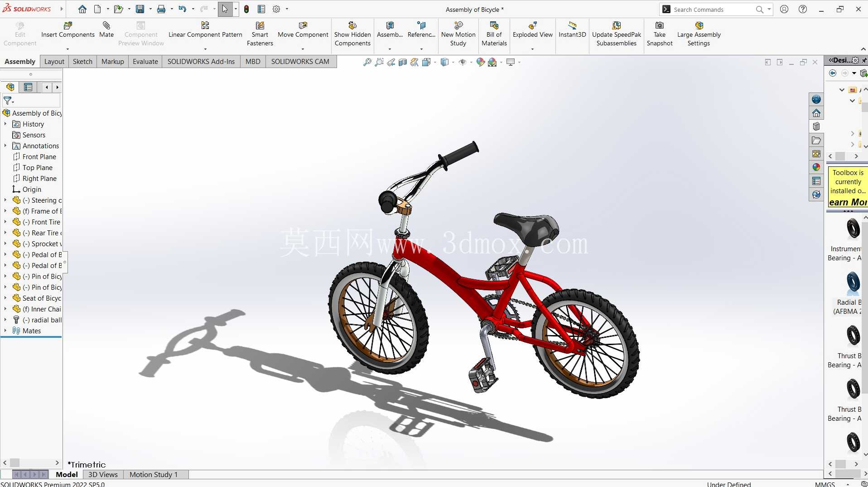Click Reference Geometry button

[x=421, y=30]
